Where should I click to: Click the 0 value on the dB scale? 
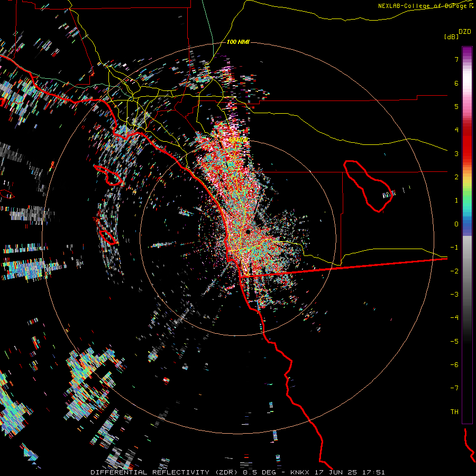click(x=456, y=224)
